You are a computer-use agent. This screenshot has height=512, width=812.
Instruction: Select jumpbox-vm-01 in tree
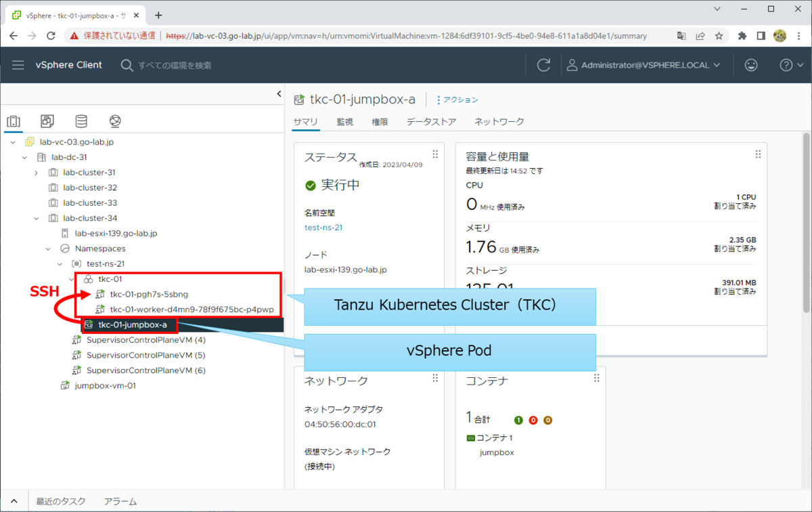[x=105, y=385]
